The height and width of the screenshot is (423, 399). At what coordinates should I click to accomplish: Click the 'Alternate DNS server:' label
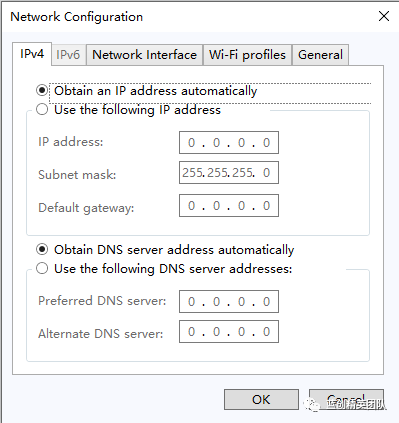101,334
